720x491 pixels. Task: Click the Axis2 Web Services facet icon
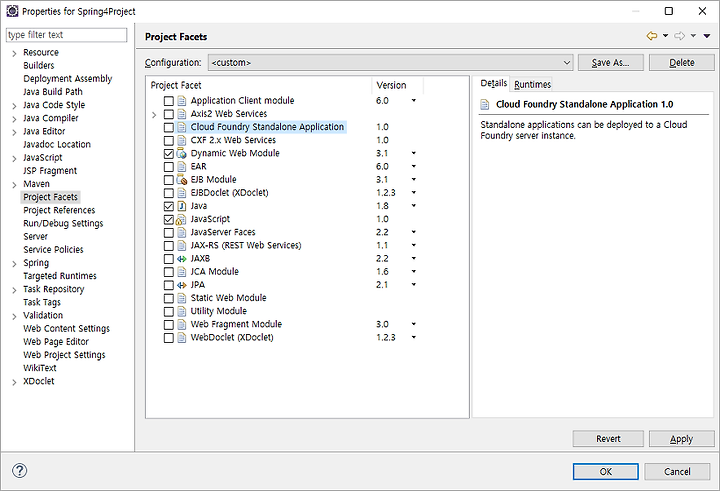point(182,114)
